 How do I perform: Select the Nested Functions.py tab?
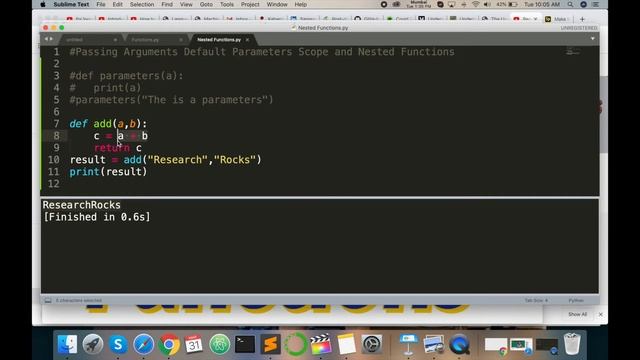(x=219, y=40)
